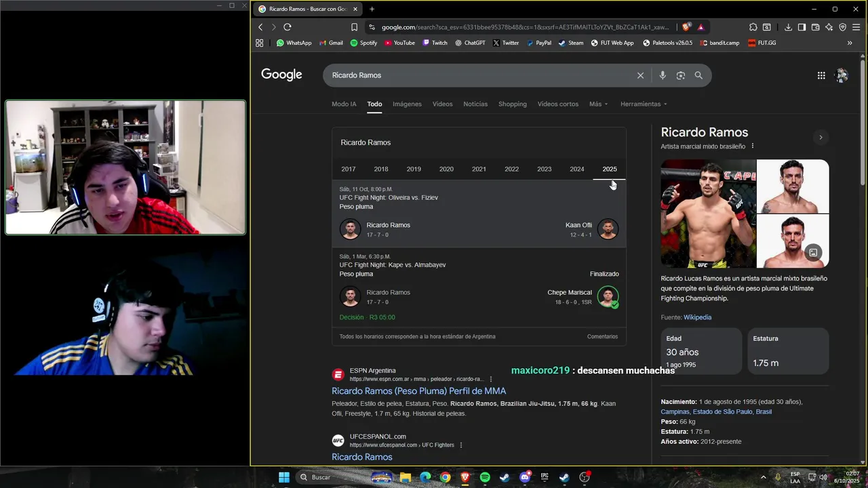This screenshot has height=488, width=868.
Task: Expand knowledge panel next arrow chevron
Action: click(x=821, y=138)
